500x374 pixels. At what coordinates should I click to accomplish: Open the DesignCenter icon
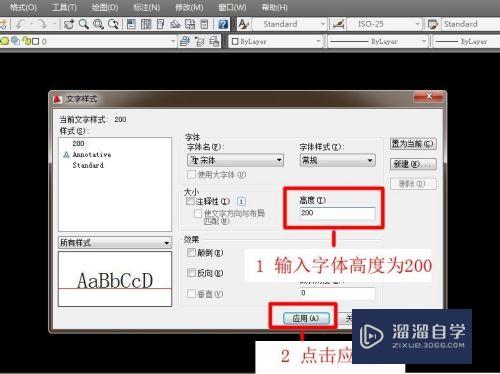point(146,24)
